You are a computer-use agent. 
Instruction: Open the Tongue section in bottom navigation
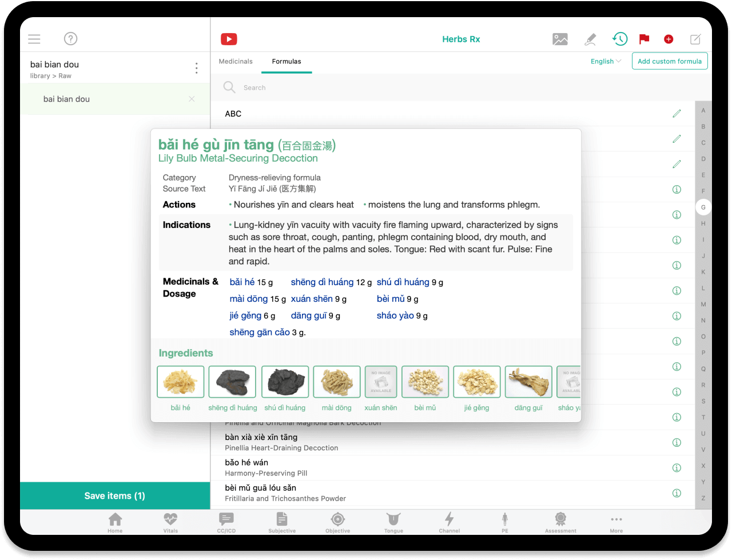pyautogui.click(x=393, y=522)
